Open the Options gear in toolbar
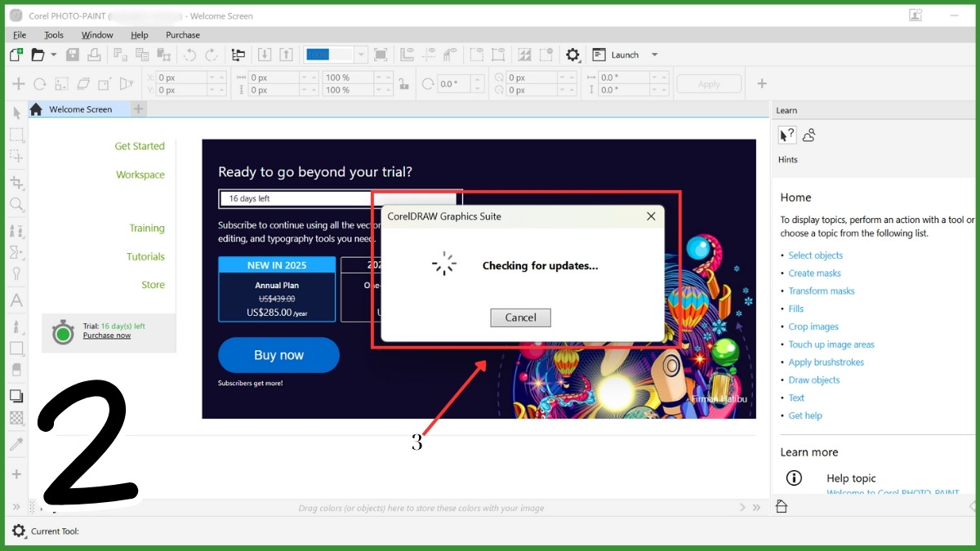The width and height of the screenshot is (980, 551). pyautogui.click(x=572, y=55)
